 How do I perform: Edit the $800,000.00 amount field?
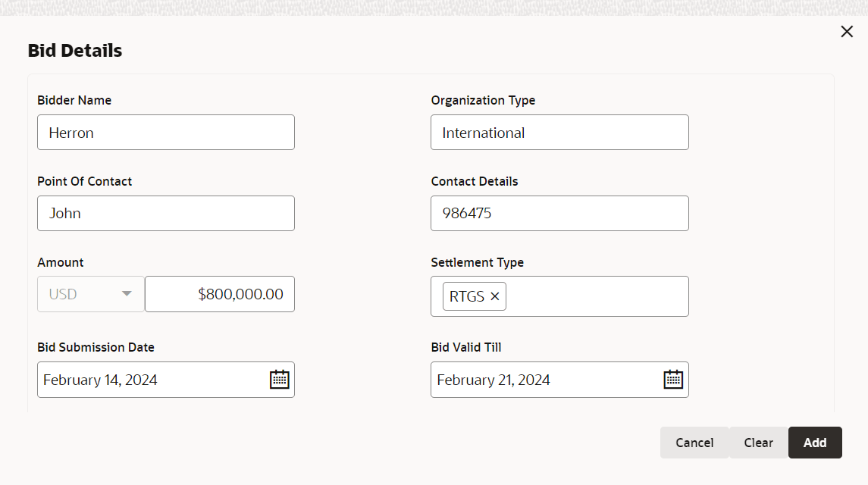[x=220, y=294]
